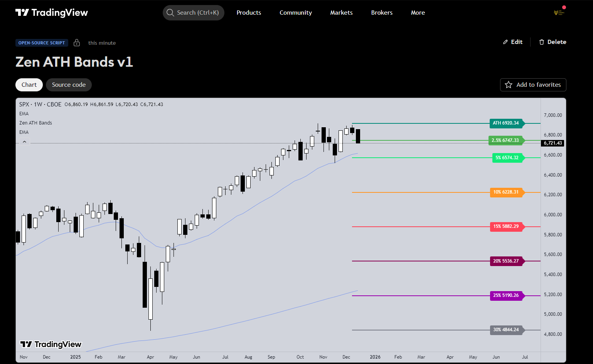Viewport: 593px width, 364px height.
Task: Switch to the Source code tab
Action: click(x=69, y=85)
